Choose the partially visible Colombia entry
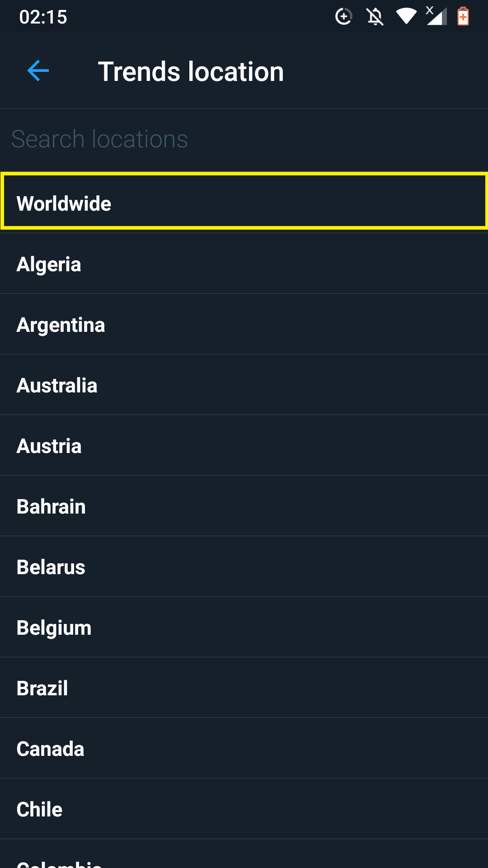This screenshot has height=868, width=488. [244, 854]
